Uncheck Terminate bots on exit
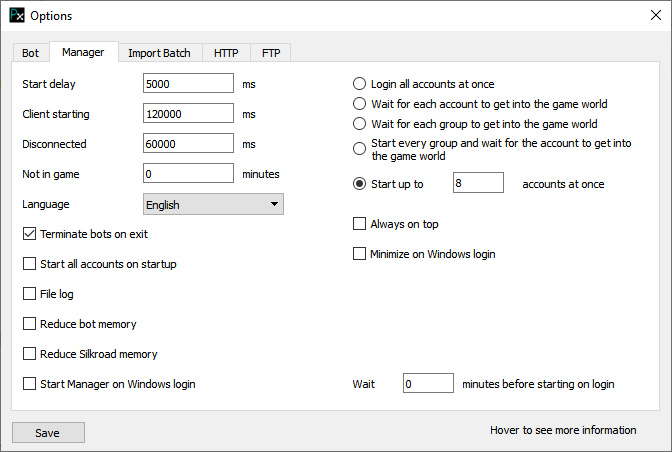Screen dimensions: 672x452 30,234
